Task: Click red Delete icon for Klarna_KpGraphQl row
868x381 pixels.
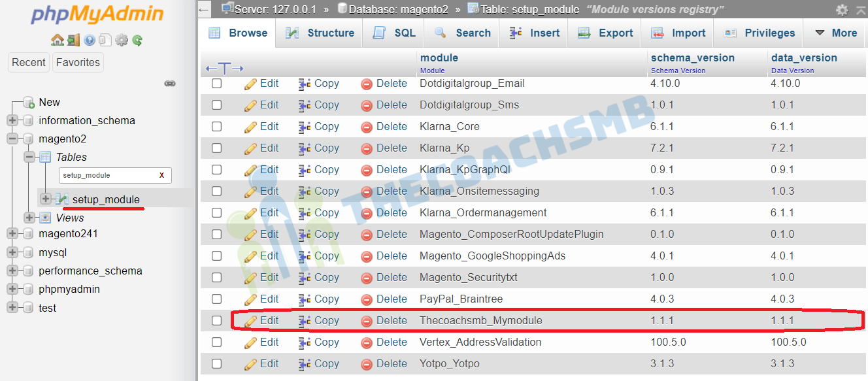Action: click(367, 170)
